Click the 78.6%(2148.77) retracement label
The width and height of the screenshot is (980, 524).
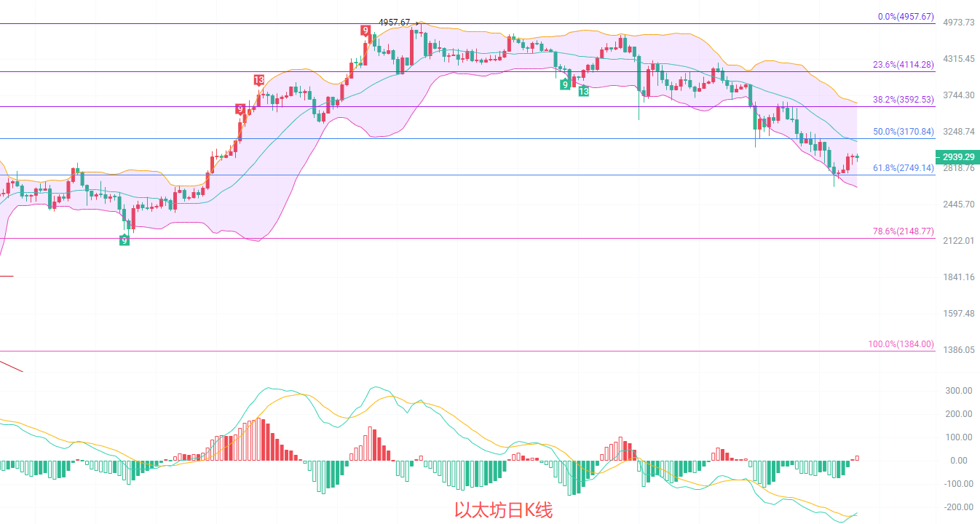point(903,231)
